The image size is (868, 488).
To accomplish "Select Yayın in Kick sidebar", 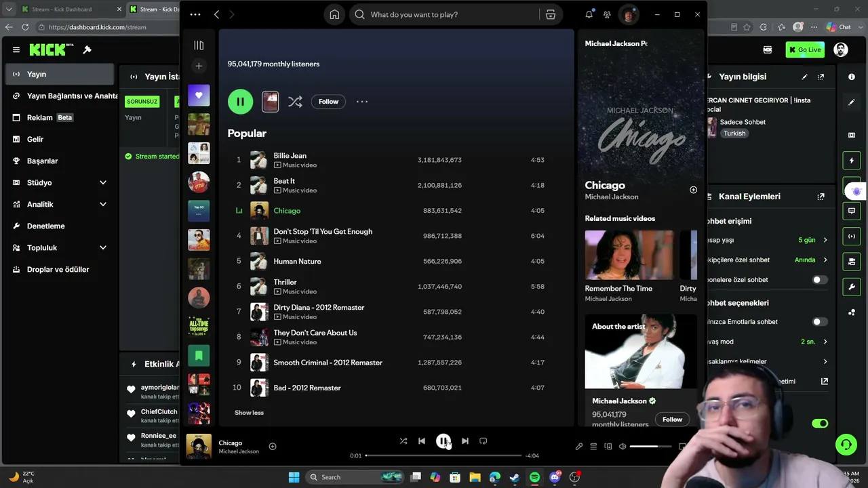I will click(x=60, y=74).
